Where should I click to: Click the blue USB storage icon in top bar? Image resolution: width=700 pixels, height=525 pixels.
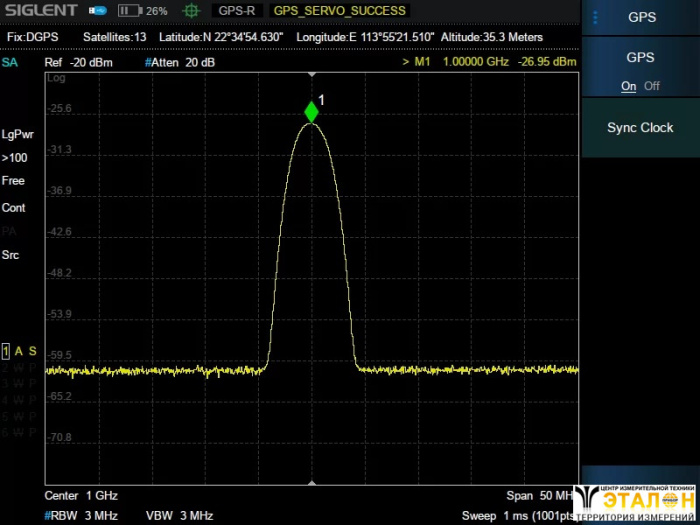[97, 11]
